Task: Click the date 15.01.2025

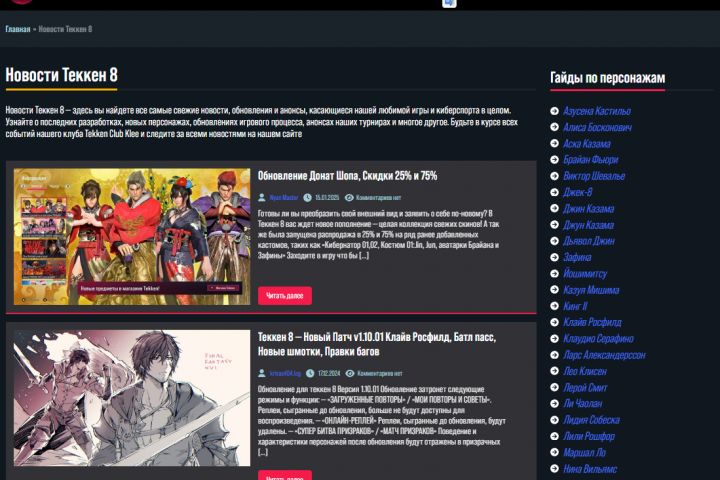Action: [327, 198]
